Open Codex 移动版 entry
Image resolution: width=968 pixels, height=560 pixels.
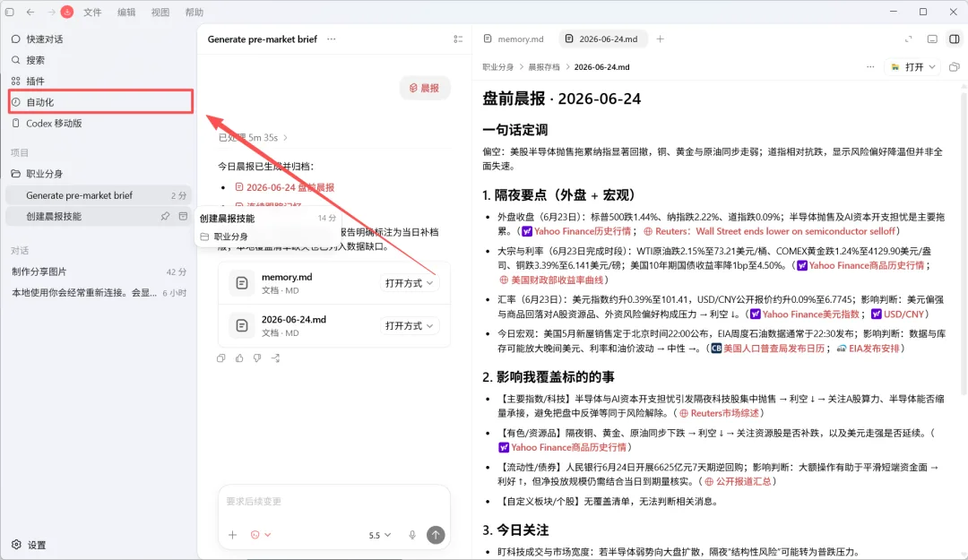click(100, 123)
